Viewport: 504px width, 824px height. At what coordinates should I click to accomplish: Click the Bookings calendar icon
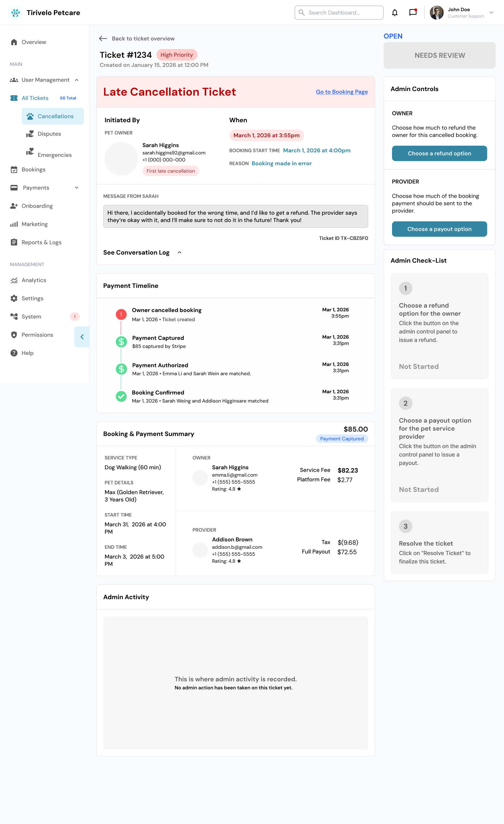[x=14, y=169]
